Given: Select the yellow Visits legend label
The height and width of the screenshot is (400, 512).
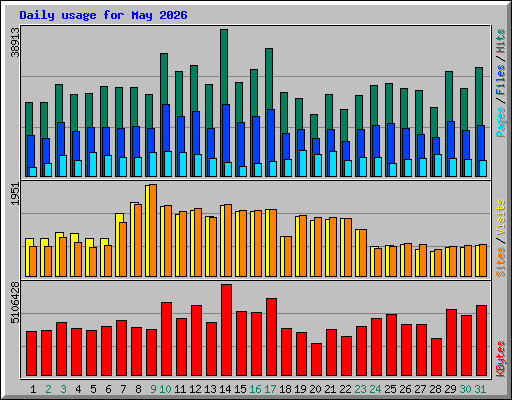Looking at the screenshot, I should [x=501, y=217].
